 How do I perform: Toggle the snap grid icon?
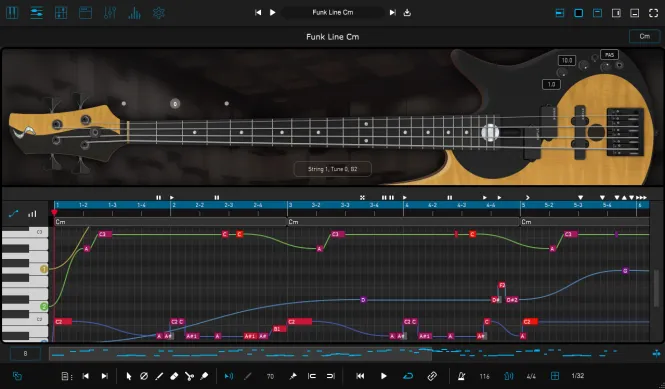coord(555,376)
